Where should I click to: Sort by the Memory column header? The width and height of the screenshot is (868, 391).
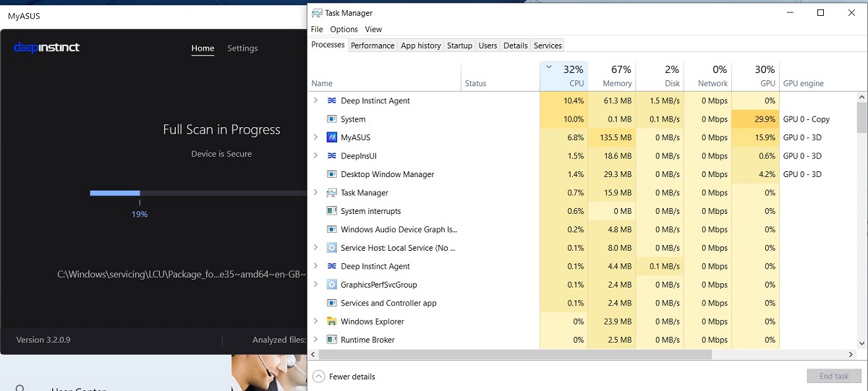612,77
